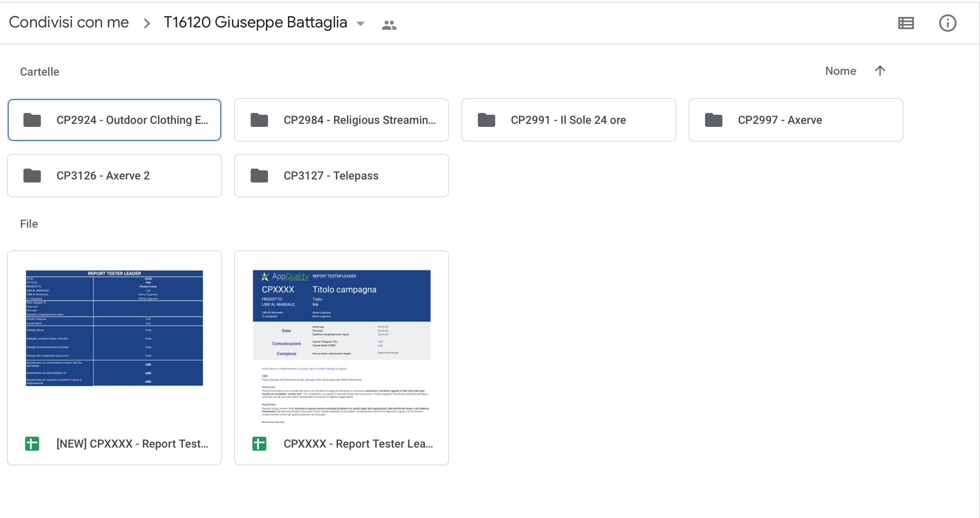Select CP2984 - Religious Streaming folder
This screenshot has width=980, height=518.
341,120
